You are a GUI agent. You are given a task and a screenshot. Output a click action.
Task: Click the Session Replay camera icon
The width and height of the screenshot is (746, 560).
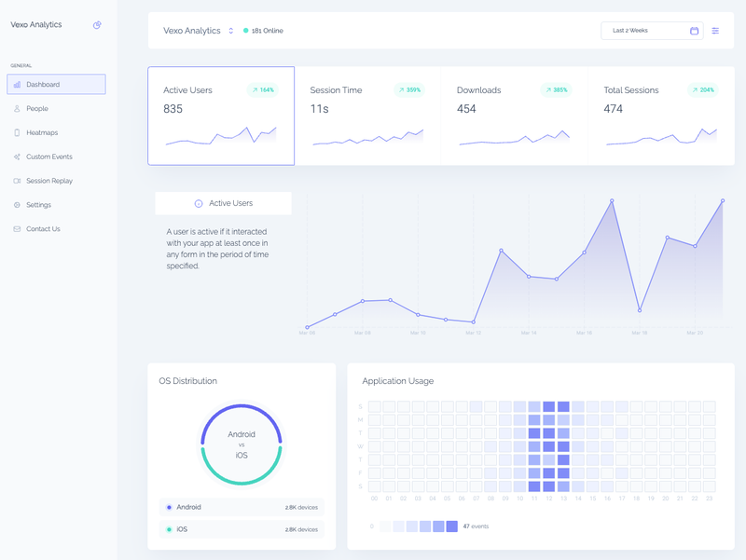[18, 180]
